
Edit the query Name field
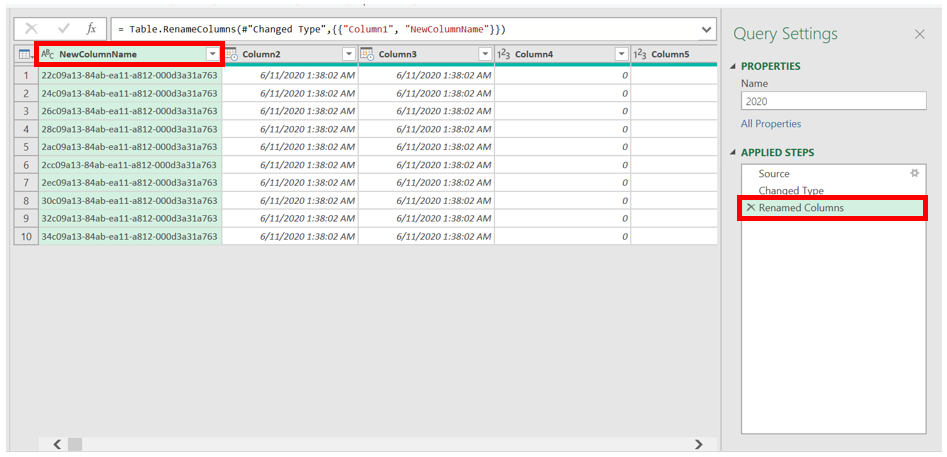(x=833, y=101)
